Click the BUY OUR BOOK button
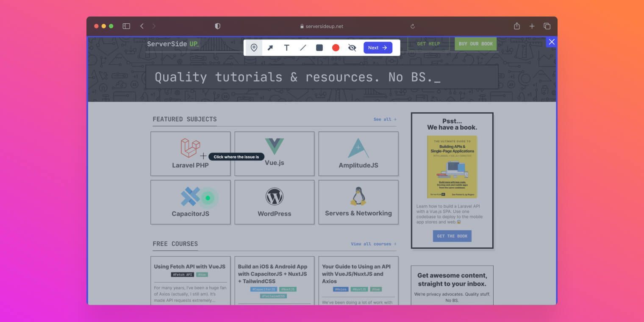This screenshot has width=644, height=322. (x=475, y=44)
